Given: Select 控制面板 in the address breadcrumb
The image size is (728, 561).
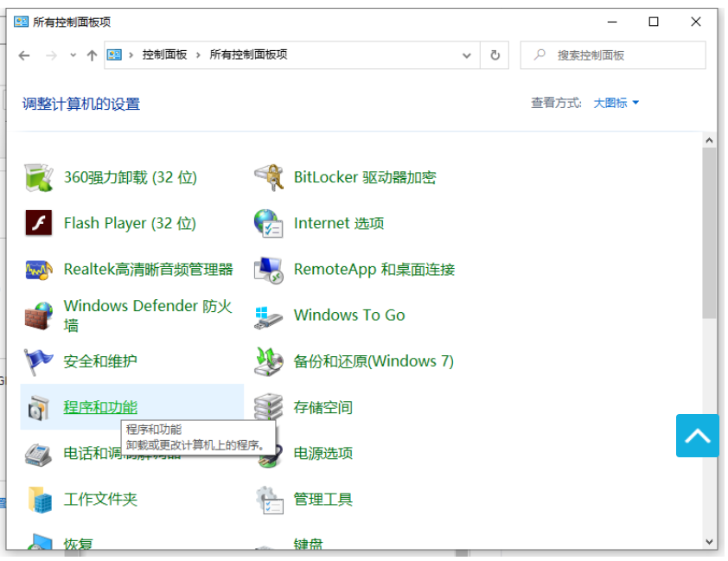Looking at the screenshot, I should point(164,54).
